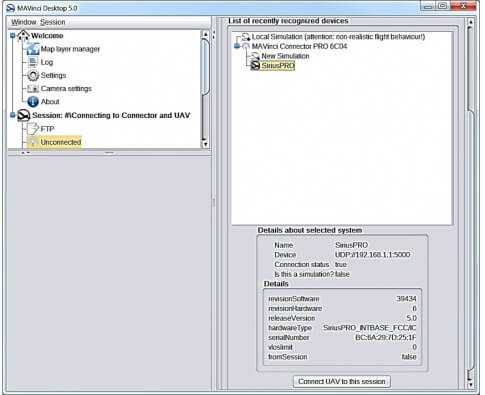Screen dimensions: 485x395
Task: Click right panel scrollbar down arrow
Action: (x=471, y=384)
